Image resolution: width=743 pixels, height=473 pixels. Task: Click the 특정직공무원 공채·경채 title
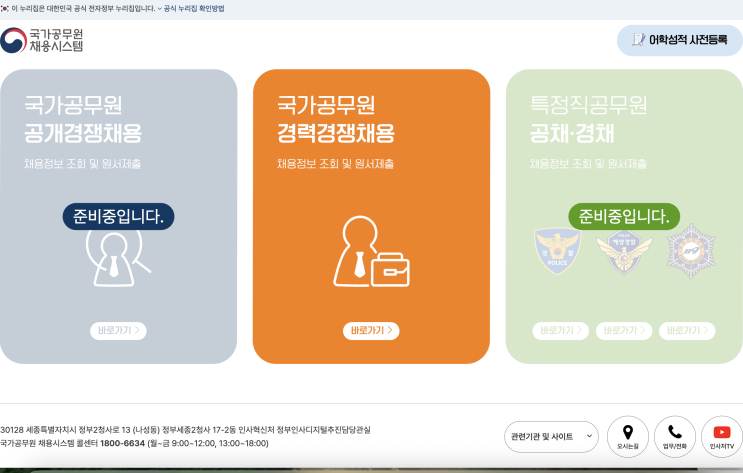[x=588, y=119]
